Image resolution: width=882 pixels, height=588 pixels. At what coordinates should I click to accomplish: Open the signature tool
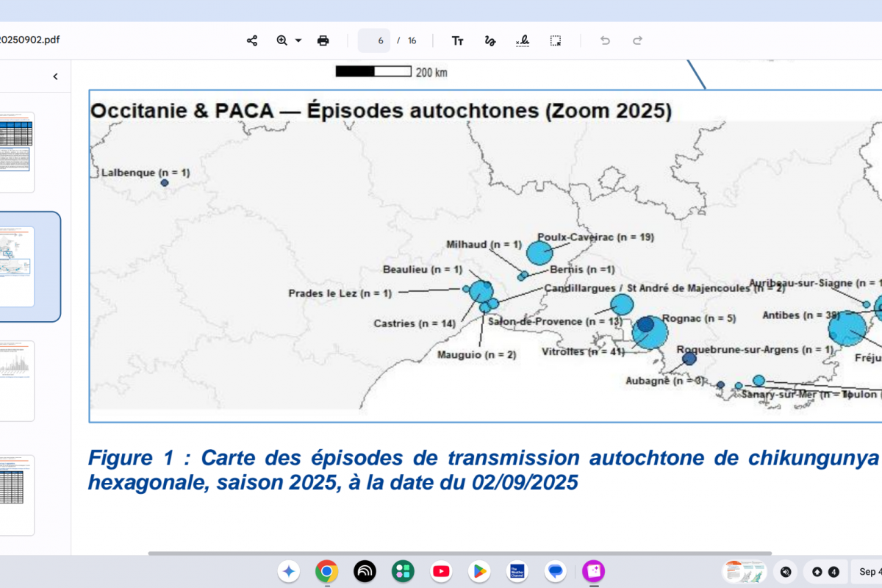pyautogui.click(x=523, y=40)
